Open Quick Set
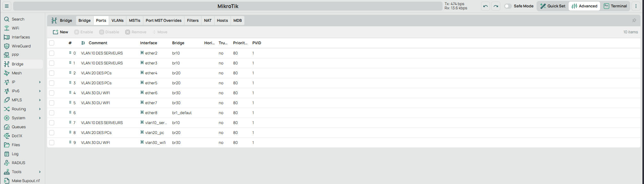Viewport: 644px width, 184px height. 553,6
